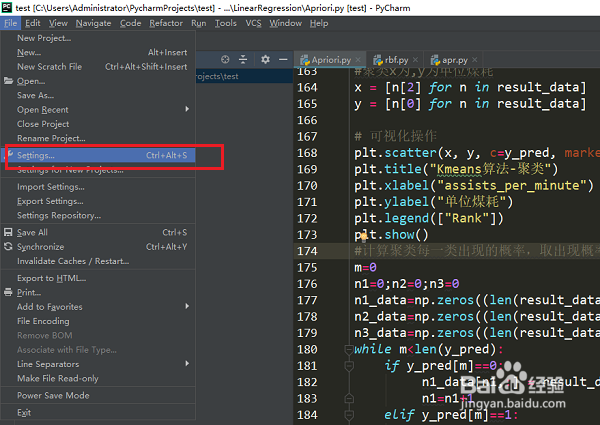Click the Save All disk icon
600x425 pixels.
[x=8, y=232]
